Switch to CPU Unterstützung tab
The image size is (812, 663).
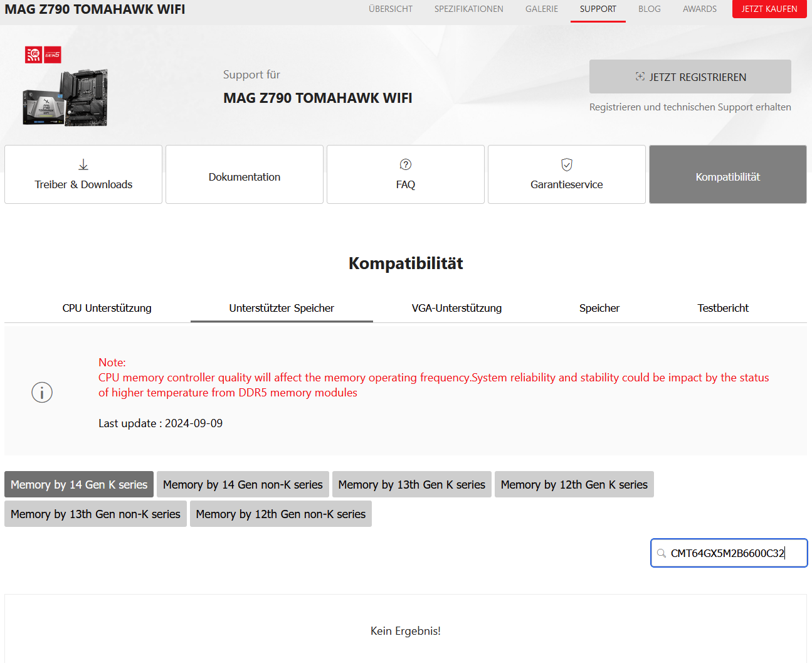coord(107,308)
